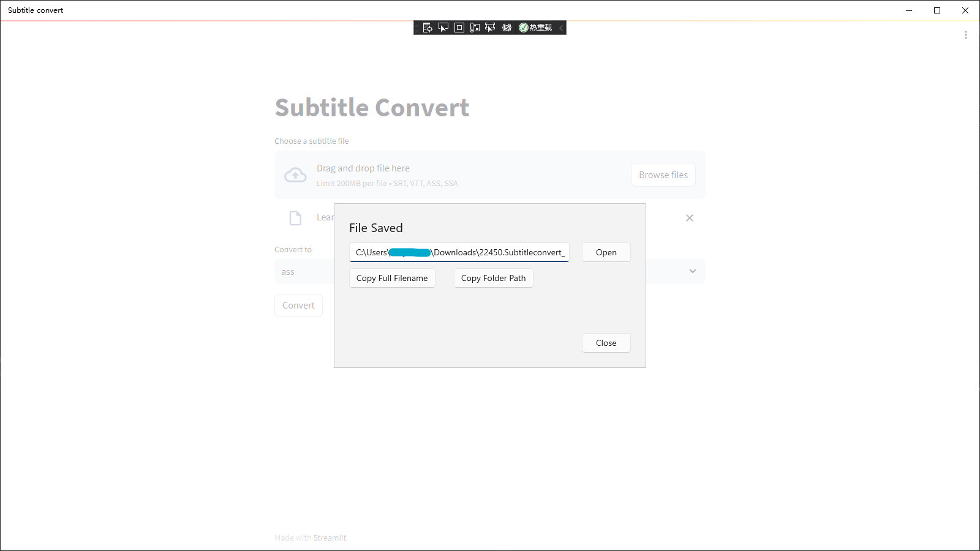
Task: Open the Streamlit three-dot menu
Action: tap(966, 35)
